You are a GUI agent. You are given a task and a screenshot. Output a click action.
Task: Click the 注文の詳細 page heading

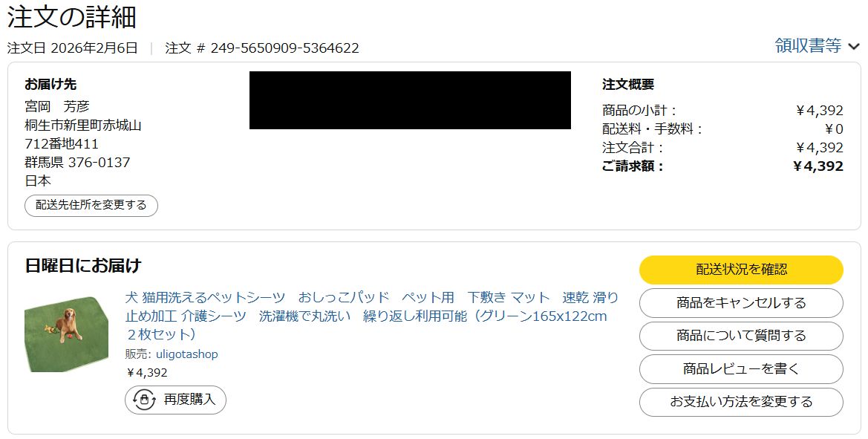click(x=71, y=16)
